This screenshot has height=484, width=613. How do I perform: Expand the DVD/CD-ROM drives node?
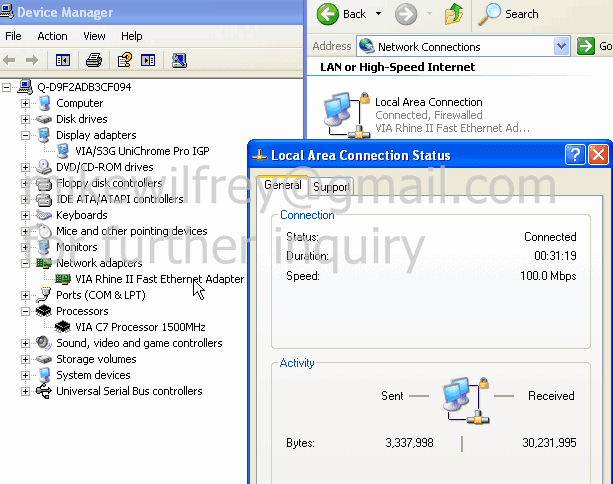[25, 167]
